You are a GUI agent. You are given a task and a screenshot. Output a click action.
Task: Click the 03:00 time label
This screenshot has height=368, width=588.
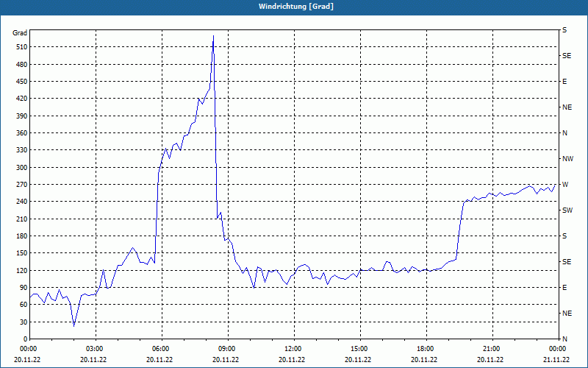pyautogui.click(x=96, y=348)
